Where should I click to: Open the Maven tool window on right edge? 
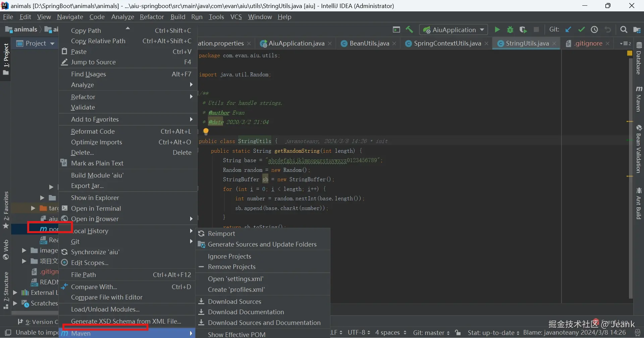(639, 99)
